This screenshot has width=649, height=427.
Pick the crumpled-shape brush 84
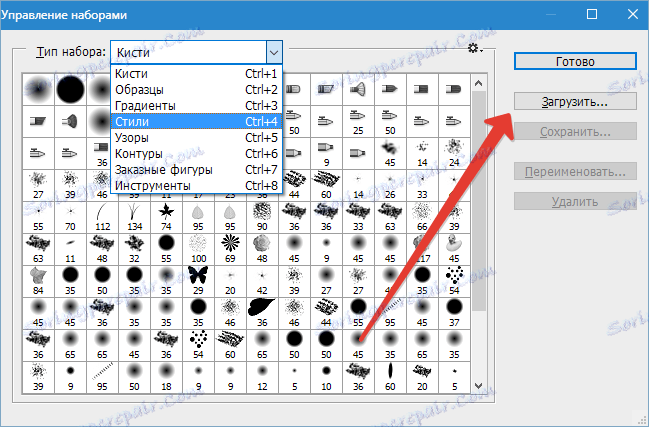click(38, 282)
